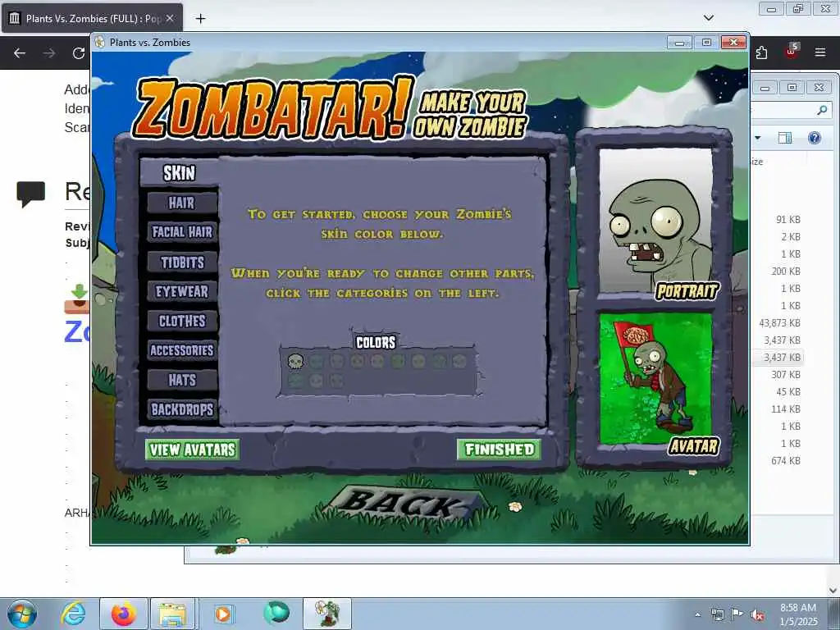
Task: Open Explorer help question mark icon
Action: pos(815,138)
